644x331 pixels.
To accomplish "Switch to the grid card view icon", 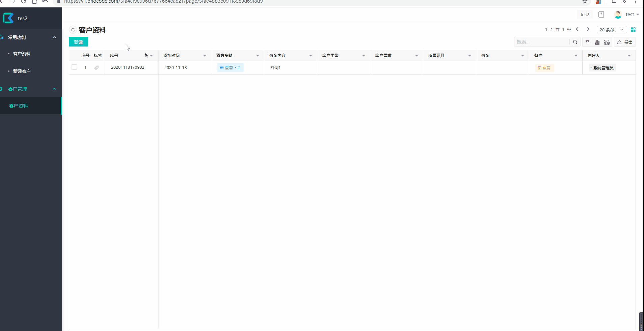I will point(633,30).
